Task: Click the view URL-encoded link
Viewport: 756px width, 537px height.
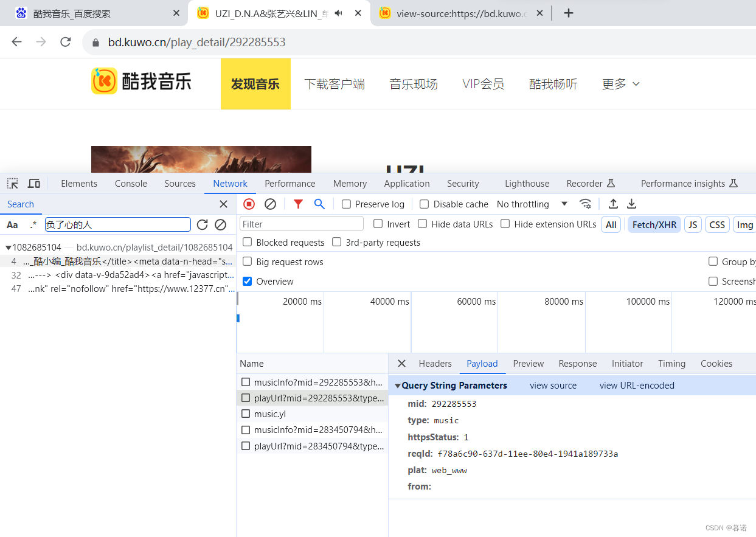Action: (x=637, y=386)
